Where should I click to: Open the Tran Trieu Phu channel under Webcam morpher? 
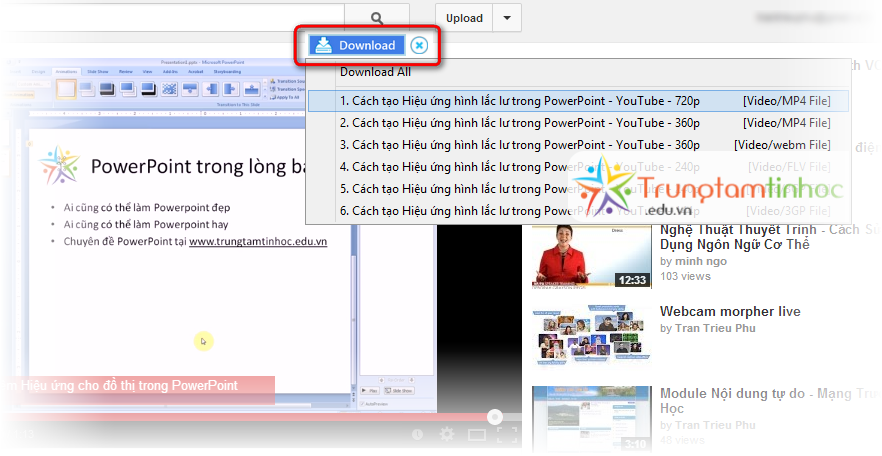(x=715, y=328)
